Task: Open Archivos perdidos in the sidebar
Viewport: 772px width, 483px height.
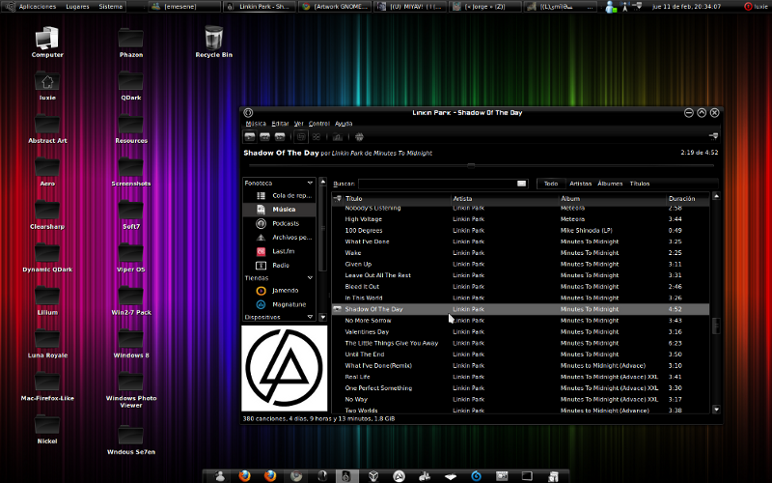Action: (x=279, y=237)
